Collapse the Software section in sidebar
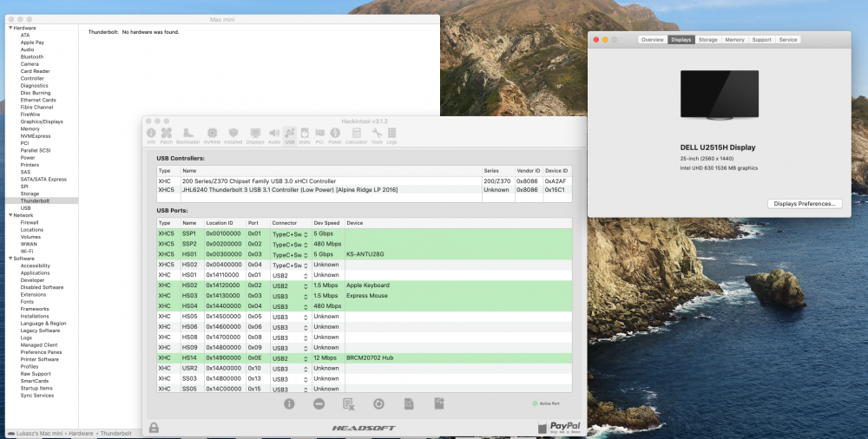 (x=10, y=259)
